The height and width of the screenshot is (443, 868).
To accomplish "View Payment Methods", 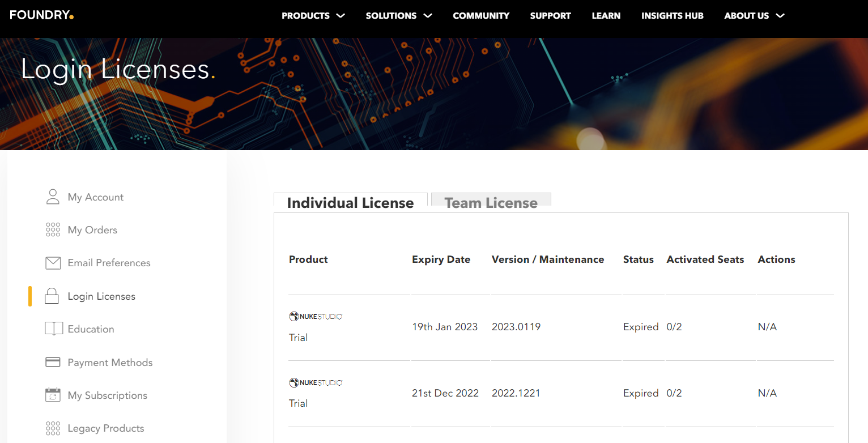I will pyautogui.click(x=110, y=363).
